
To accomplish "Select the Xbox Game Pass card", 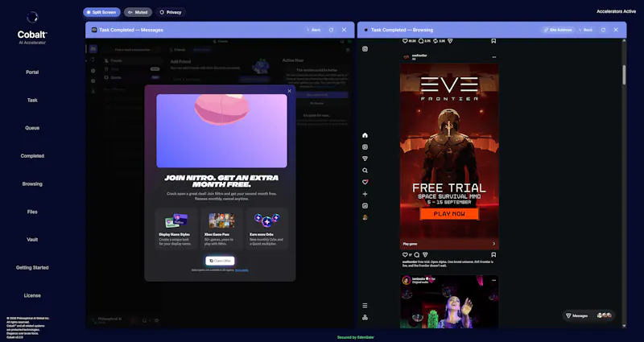I will click(x=221, y=229).
